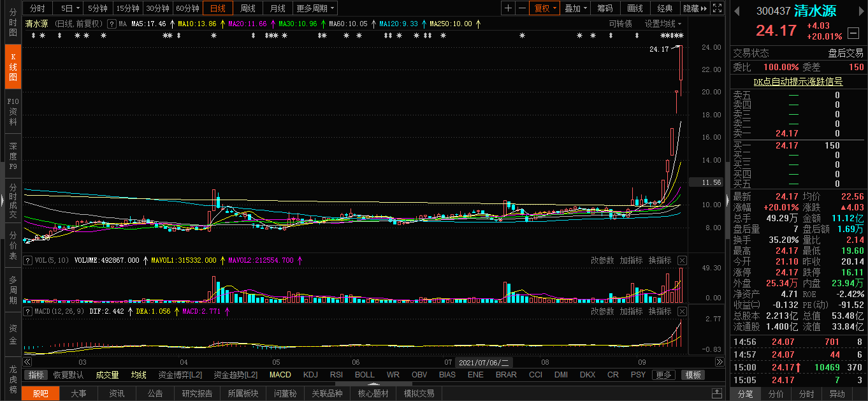Click 改参数 in VOL panel

coord(602,260)
